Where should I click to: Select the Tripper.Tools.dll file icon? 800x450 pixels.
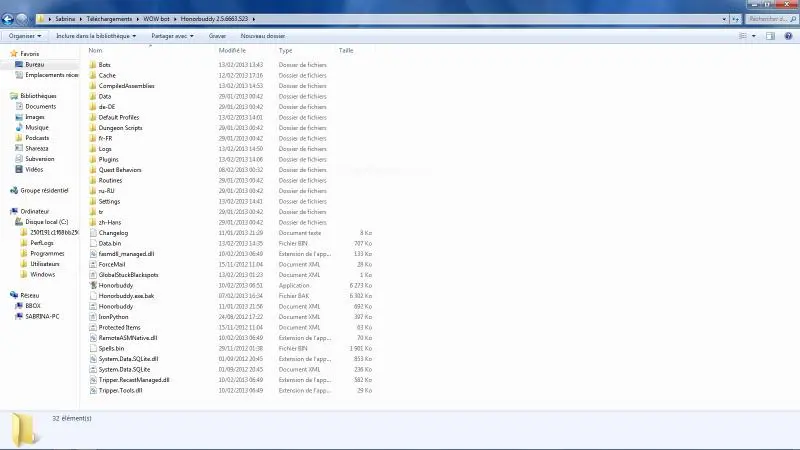[x=92, y=390]
